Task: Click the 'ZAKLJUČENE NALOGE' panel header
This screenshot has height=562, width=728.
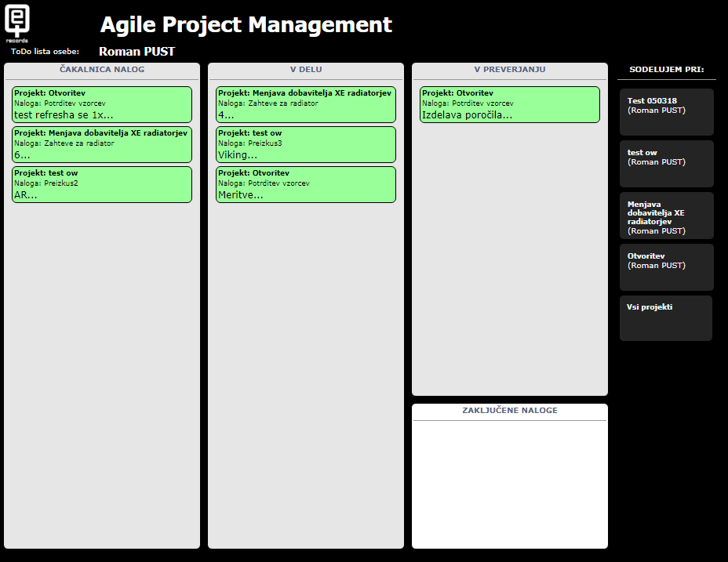Action: pos(510,411)
